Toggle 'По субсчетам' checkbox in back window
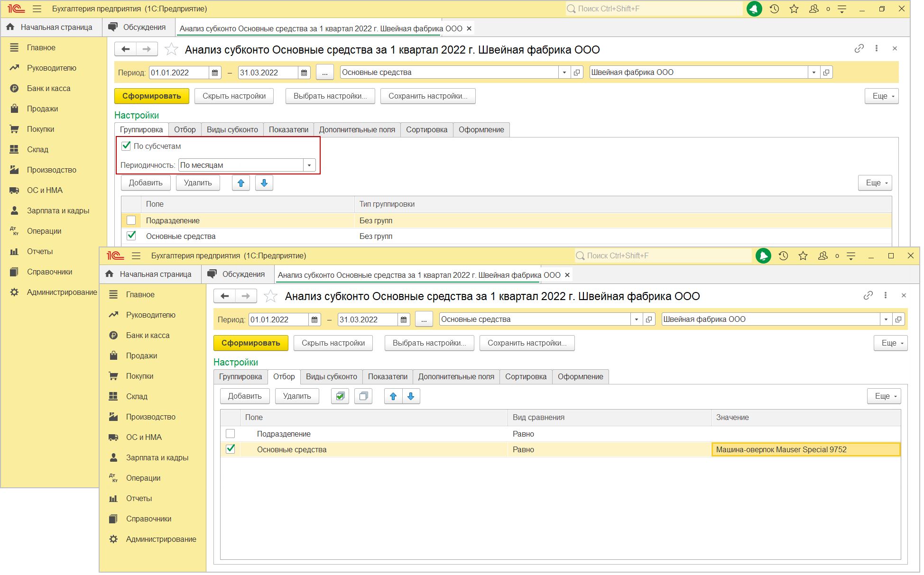Image resolution: width=924 pixels, height=575 pixels. click(126, 146)
